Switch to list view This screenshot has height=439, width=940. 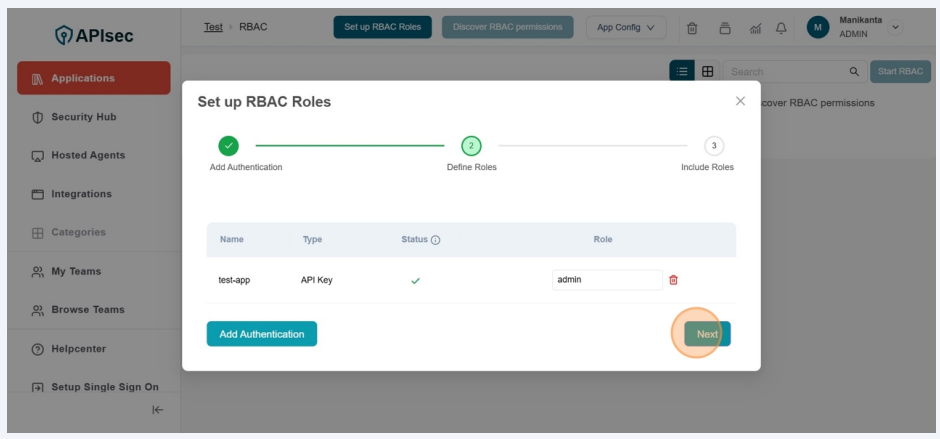click(682, 72)
